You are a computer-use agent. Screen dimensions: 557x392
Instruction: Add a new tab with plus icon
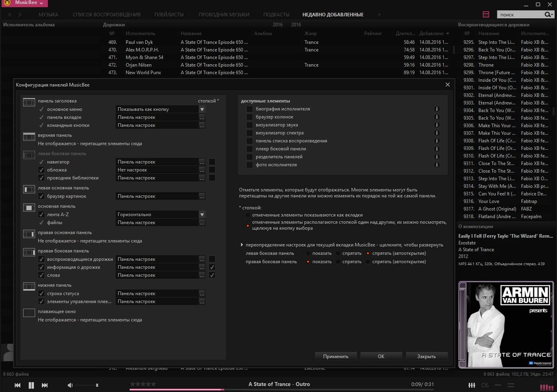coord(379,14)
